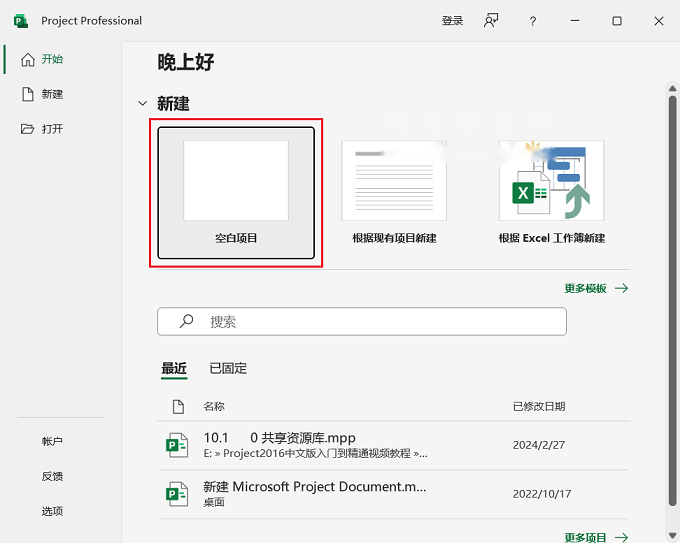Open 更多模板 link
The image size is (680, 543).
pos(596,288)
